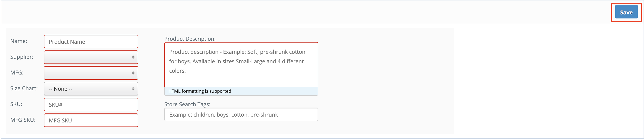Screen dimensions: 644x140
Task: Click the blue Save button
Action: (626, 12)
